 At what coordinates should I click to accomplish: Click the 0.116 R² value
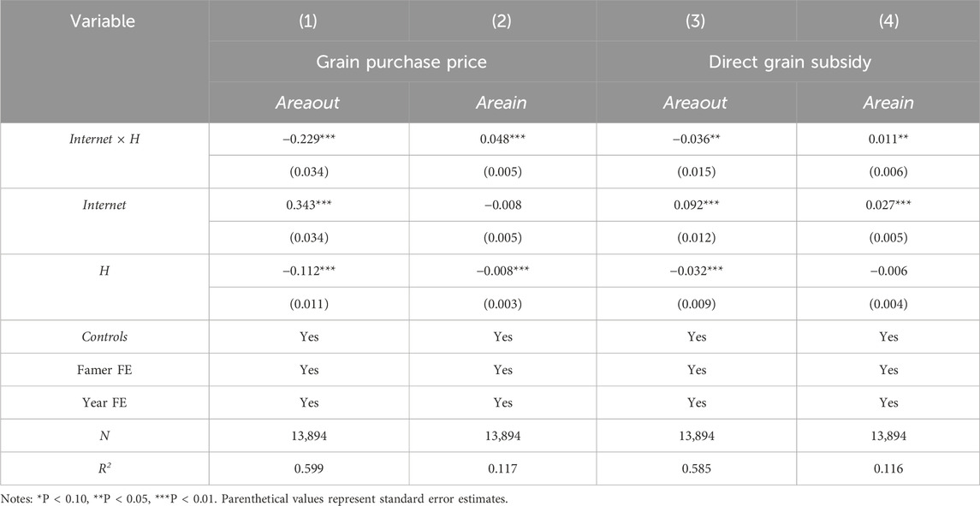coord(888,468)
